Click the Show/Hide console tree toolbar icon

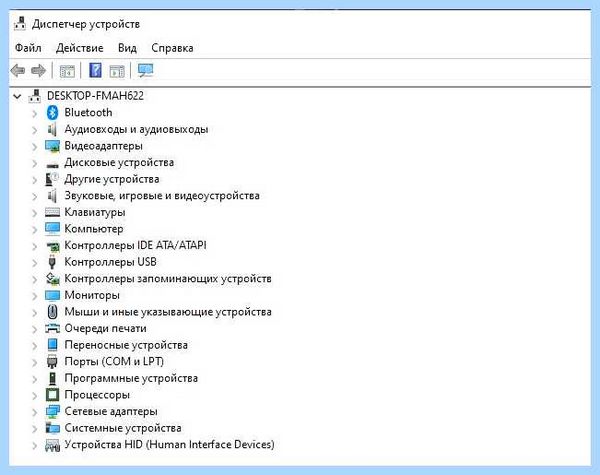point(67,71)
